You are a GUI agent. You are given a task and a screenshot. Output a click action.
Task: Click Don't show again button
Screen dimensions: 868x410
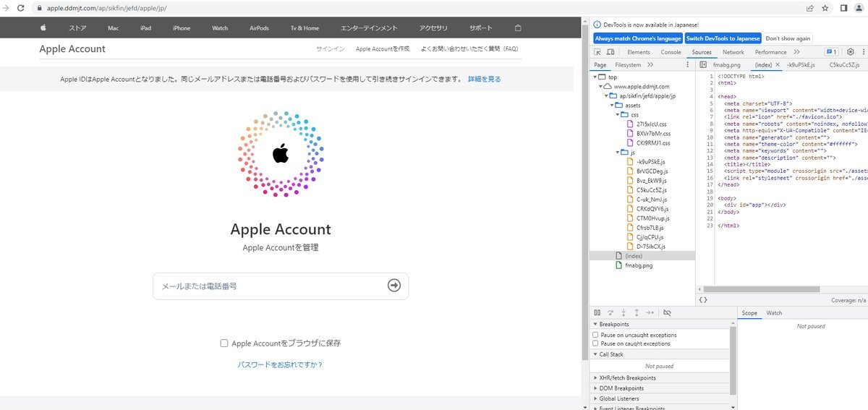click(x=788, y=38)
